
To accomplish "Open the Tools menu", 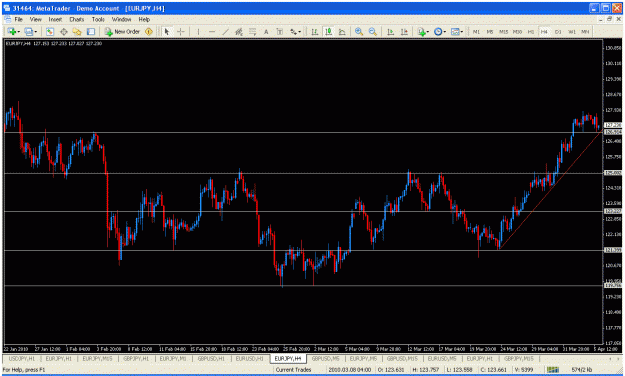I will 98,19.
